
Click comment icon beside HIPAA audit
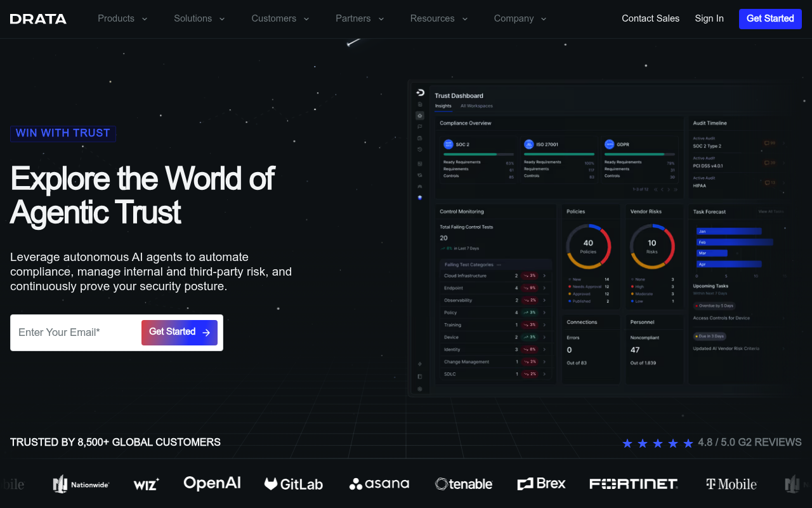(x=766, y=183)
